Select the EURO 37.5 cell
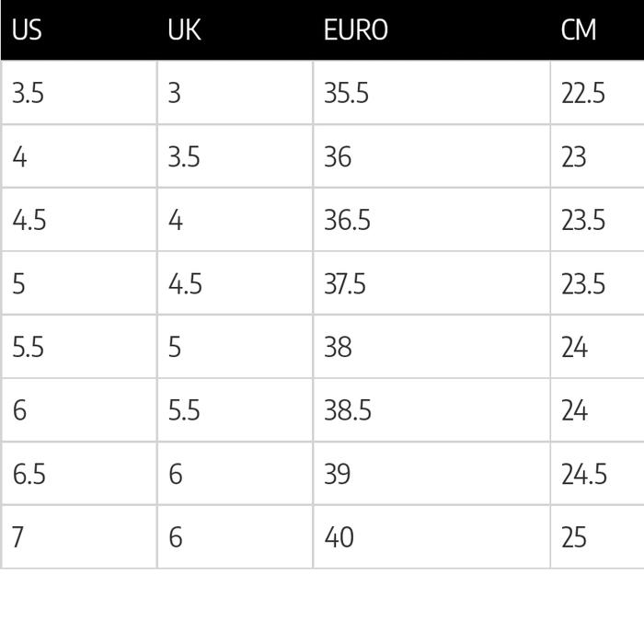Screen dimensions: 644x644 pyautogui.click(x=345, y=284)
